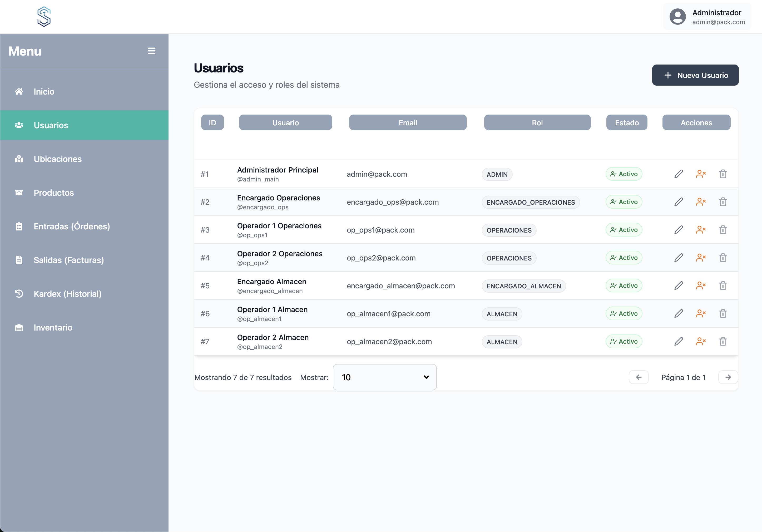Open the Mostrar results per page dropdown
762x532 pixels.
[x=384, y=377]
